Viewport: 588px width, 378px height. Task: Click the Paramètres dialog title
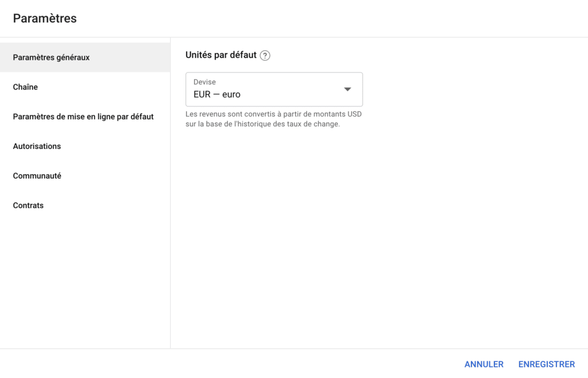[x=45, y=18]
